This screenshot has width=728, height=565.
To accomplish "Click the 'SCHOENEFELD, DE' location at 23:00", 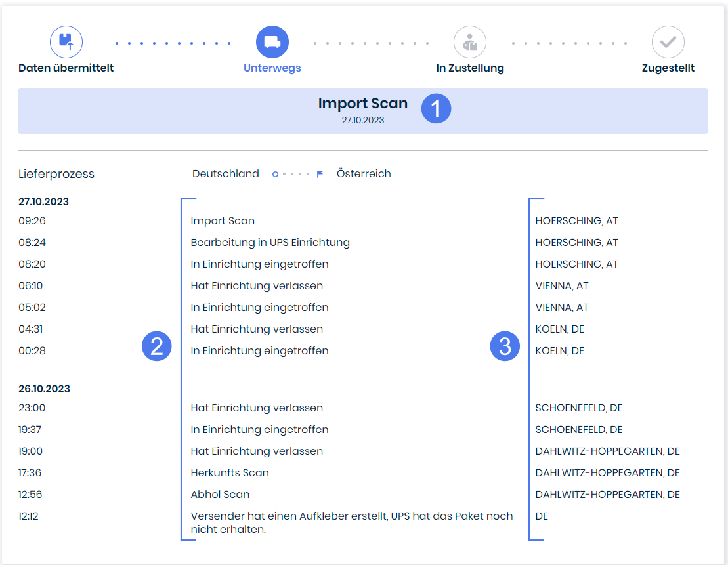I will click(x=578, y=408).
